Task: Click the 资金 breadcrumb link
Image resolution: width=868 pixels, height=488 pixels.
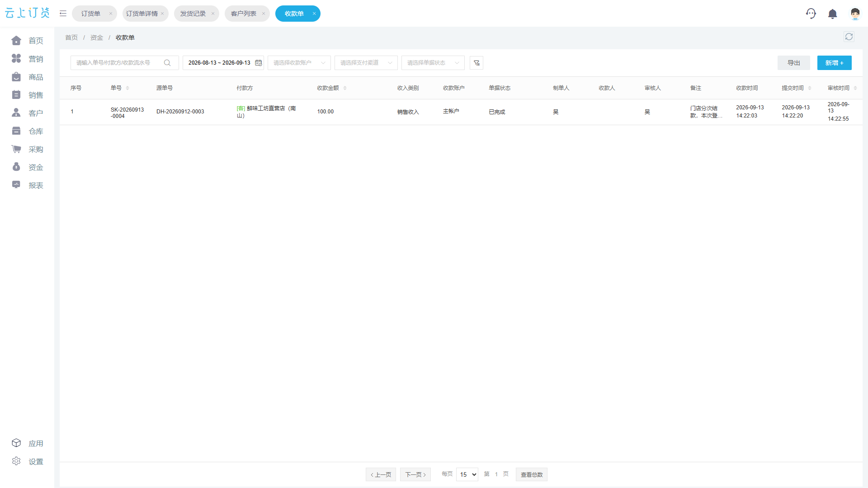Action: coord(97,38)
